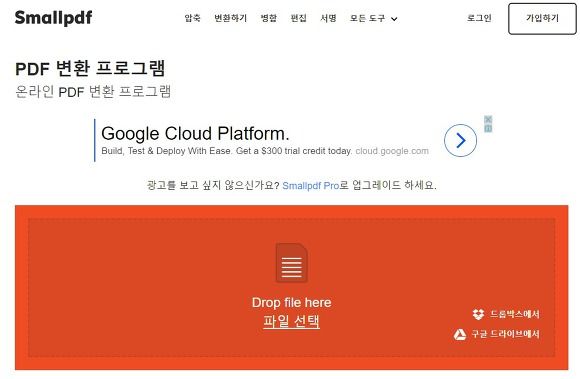Open the Google Cloud Platform ad headline
The width and height of the screenshot is (580, 379).
tap(195, 133)
